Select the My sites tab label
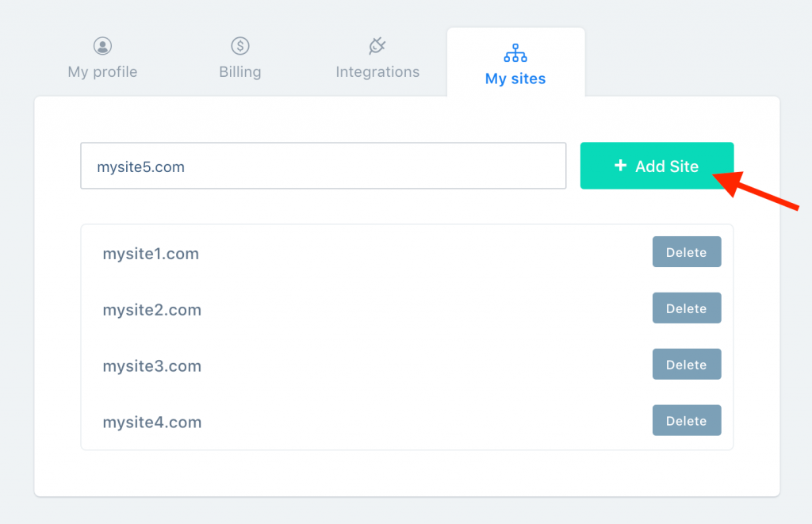The width and height of the screenshot is (812, 524). pos(515,78)
